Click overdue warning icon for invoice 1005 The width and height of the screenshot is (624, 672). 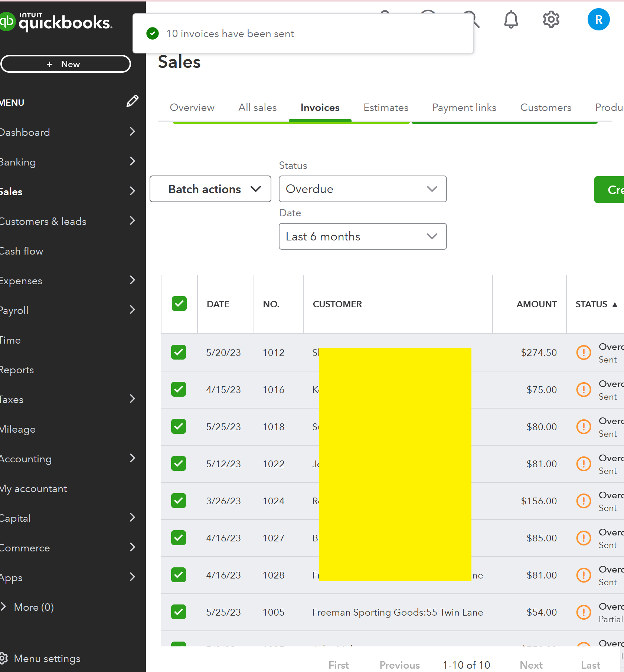pos(584,612)
